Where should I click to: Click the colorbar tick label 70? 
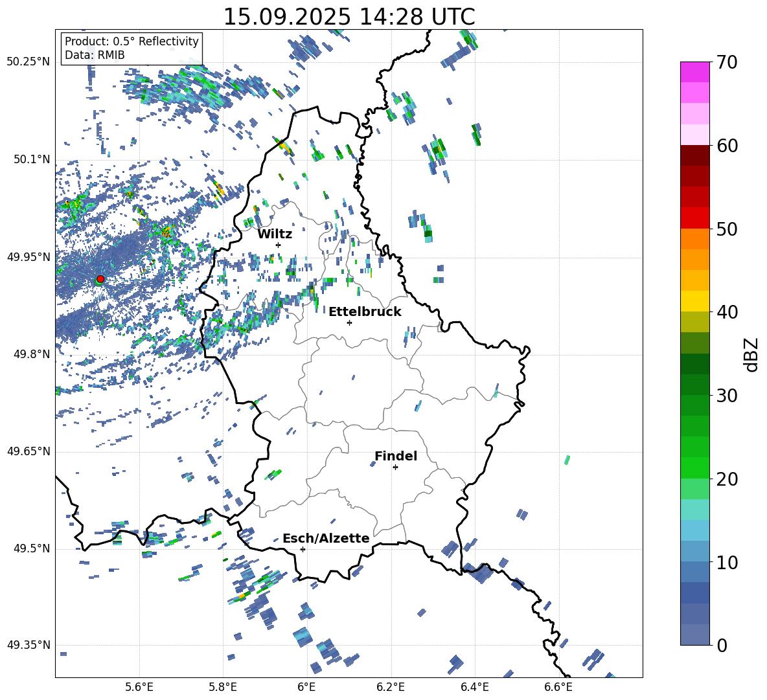tap(727, 63)
